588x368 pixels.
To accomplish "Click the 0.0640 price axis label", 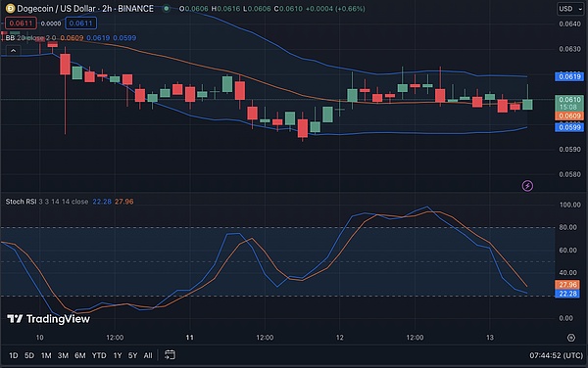I will coord(569,23).
